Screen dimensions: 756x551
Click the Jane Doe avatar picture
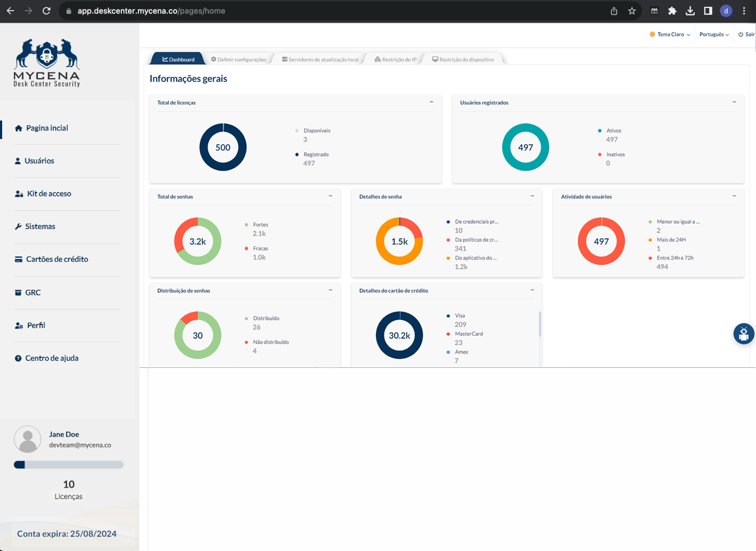[x=28, y=439]
